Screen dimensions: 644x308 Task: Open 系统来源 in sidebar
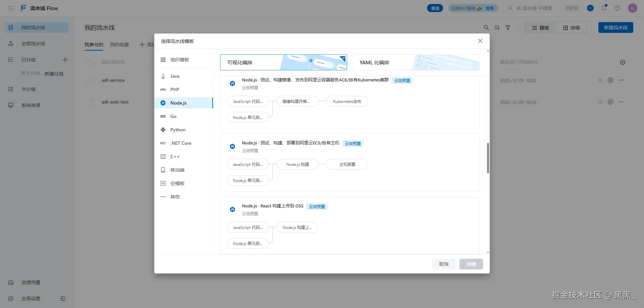(37, 105)
